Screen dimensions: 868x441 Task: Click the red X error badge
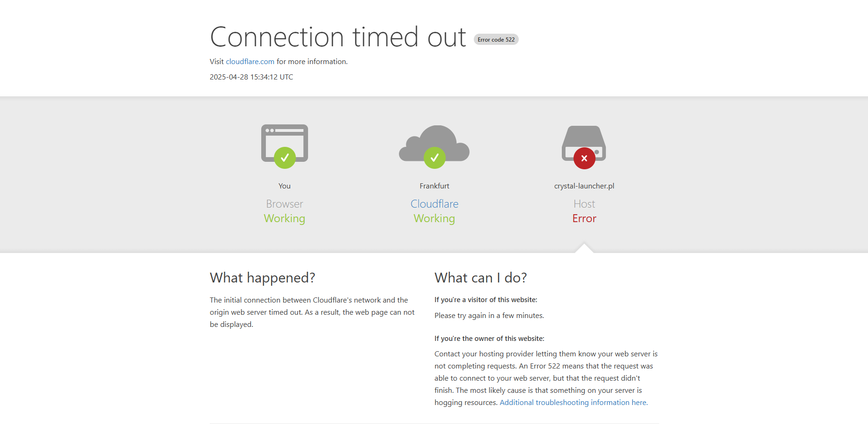(584, 159)
